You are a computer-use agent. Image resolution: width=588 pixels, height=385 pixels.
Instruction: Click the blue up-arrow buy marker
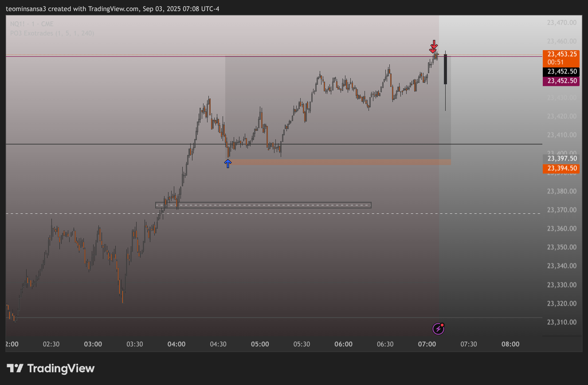[227, 163]
